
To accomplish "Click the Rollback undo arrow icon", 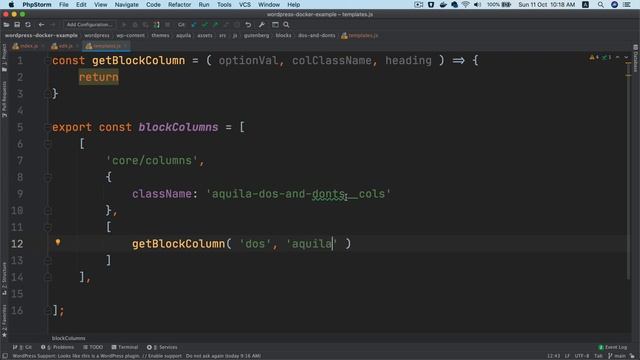I will [248, 25].
